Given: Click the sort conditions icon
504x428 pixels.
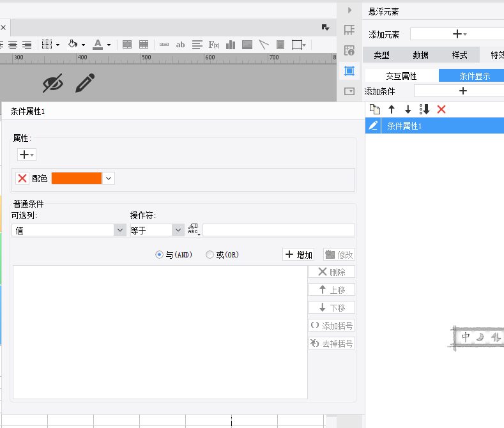Looking at the screenshot, I should pyautogui.click(x=424, y=109).
